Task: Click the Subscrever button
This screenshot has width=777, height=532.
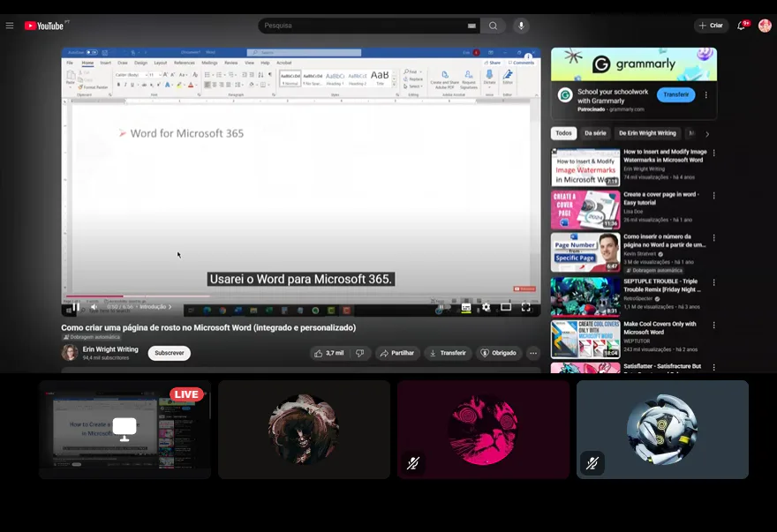Action: [x=169, y=353]
